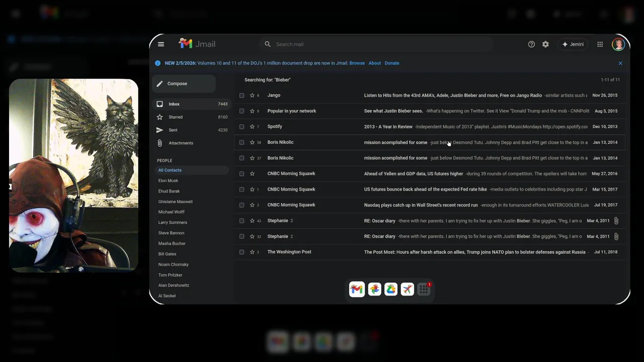Click the info icon in the banner
The height and width of the screenshot is (362, 644).
point(157,63)
